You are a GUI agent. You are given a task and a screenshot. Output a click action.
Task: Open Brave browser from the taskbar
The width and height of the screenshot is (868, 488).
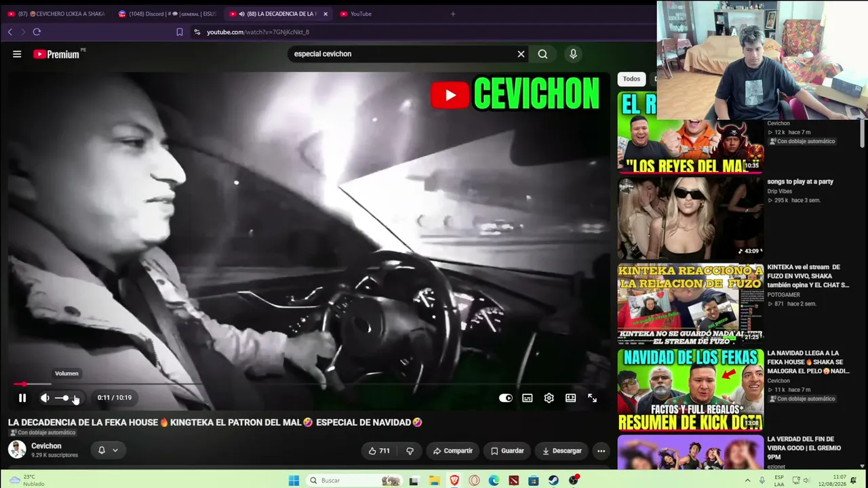(454, 481)
